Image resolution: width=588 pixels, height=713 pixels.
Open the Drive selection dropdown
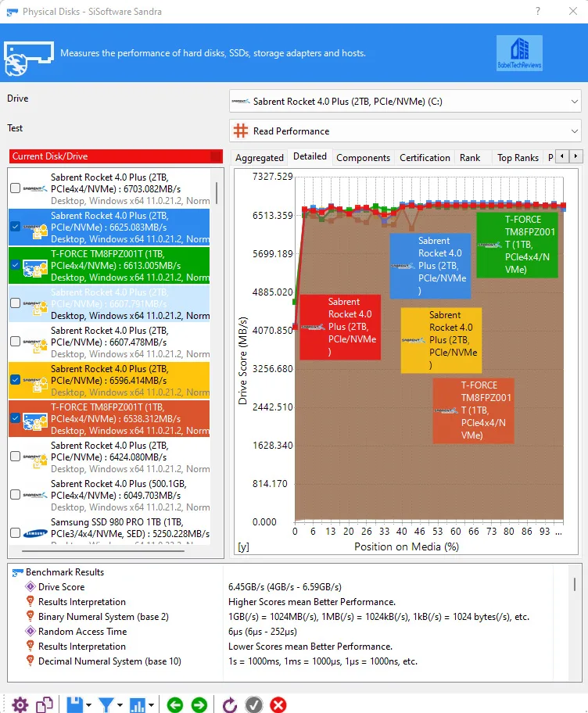pos(405,101)
